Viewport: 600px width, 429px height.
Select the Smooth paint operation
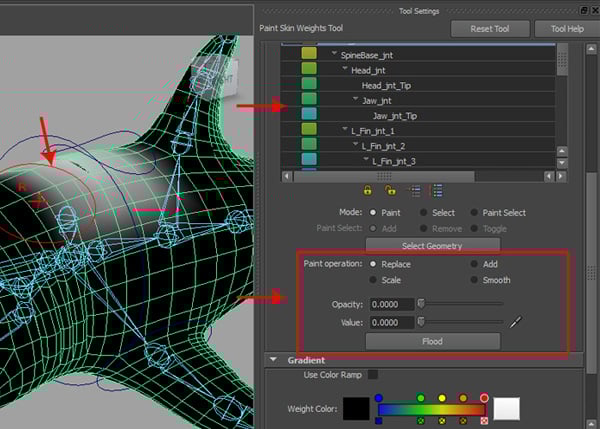(474, 281)
